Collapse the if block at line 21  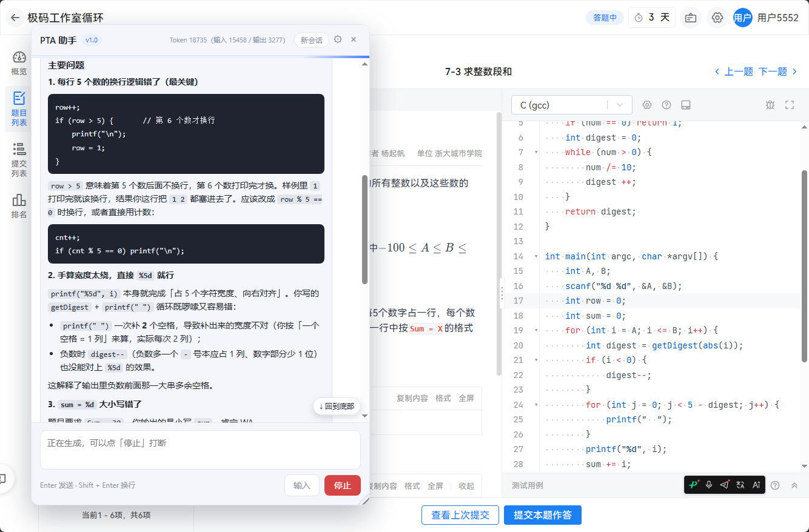pos(536,360)
